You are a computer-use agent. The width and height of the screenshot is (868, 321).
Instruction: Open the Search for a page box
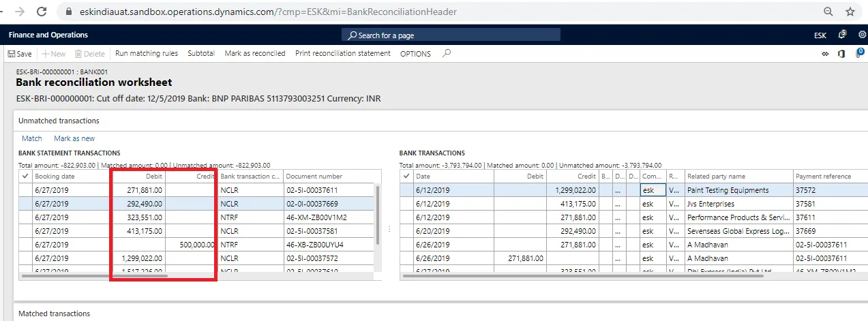451,35
